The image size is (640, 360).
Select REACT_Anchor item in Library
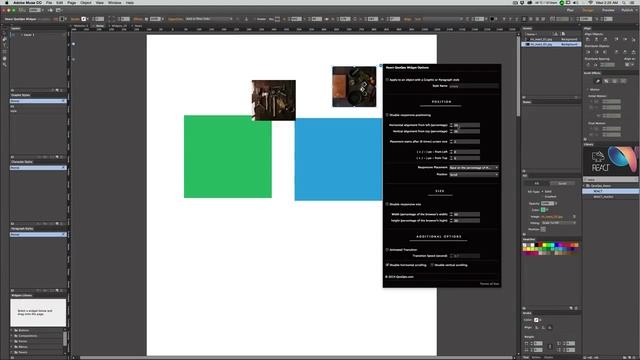[x=603, y=196]
